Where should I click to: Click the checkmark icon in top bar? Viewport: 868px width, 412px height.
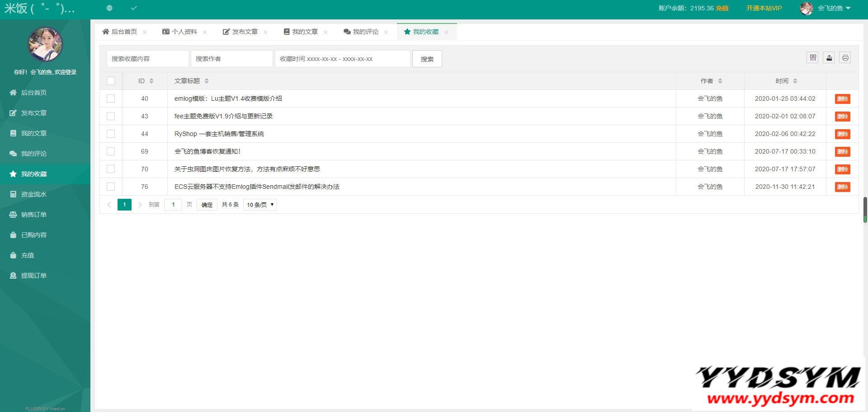point(134,8)
